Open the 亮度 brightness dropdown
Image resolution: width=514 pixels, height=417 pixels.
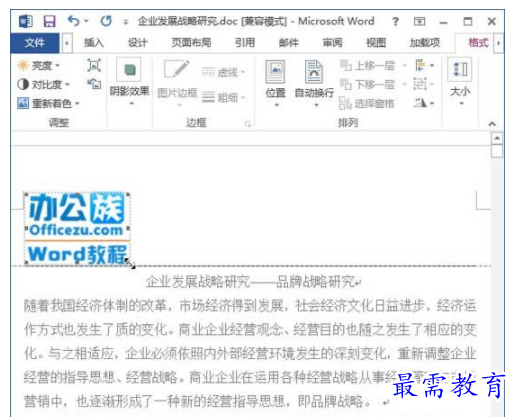coord(39,65)
